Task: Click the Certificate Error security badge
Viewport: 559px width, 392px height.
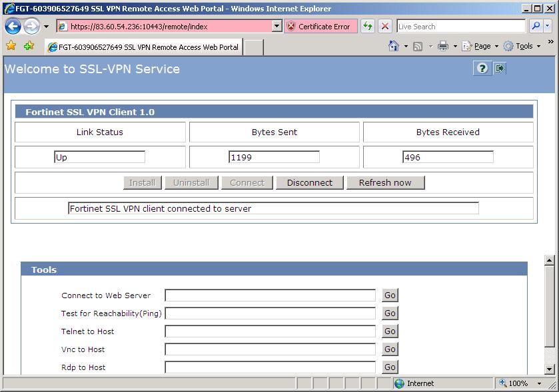Action: 318,27
